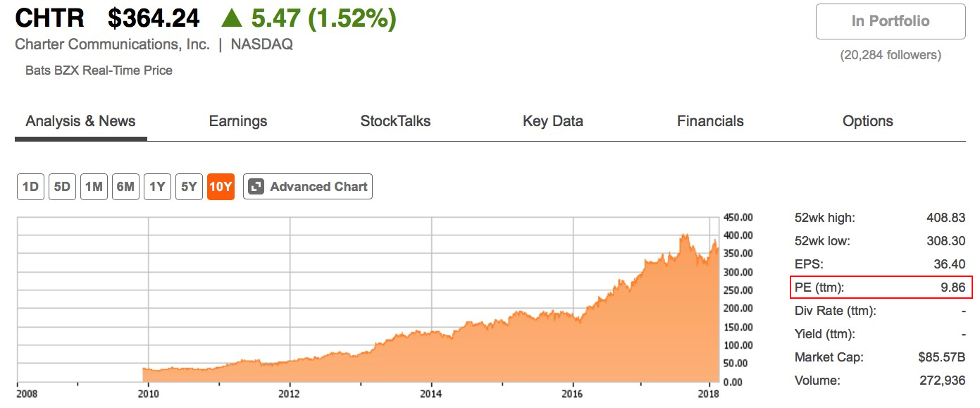980x408 pixels.
Task: Switch chart to 6M range
Action: [125, 187]
